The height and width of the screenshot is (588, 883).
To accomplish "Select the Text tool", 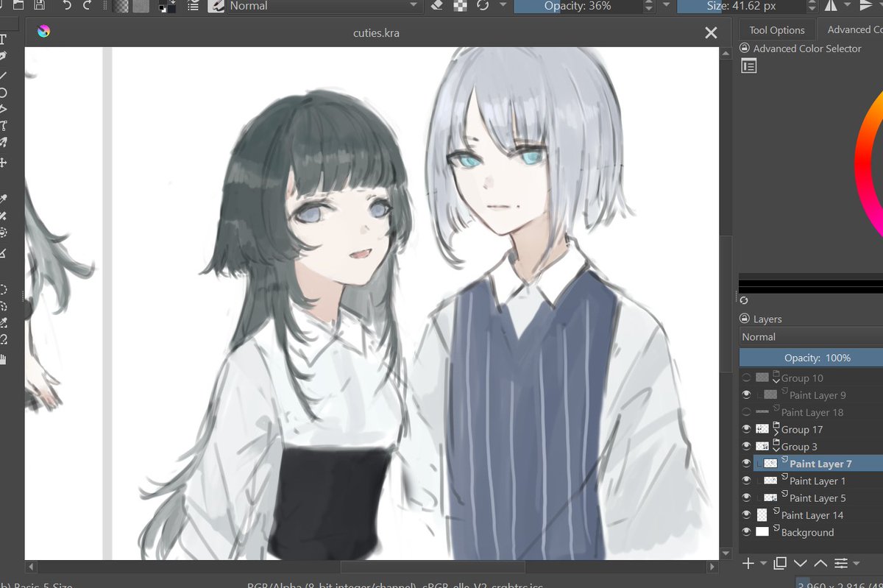I will (4, 39).
